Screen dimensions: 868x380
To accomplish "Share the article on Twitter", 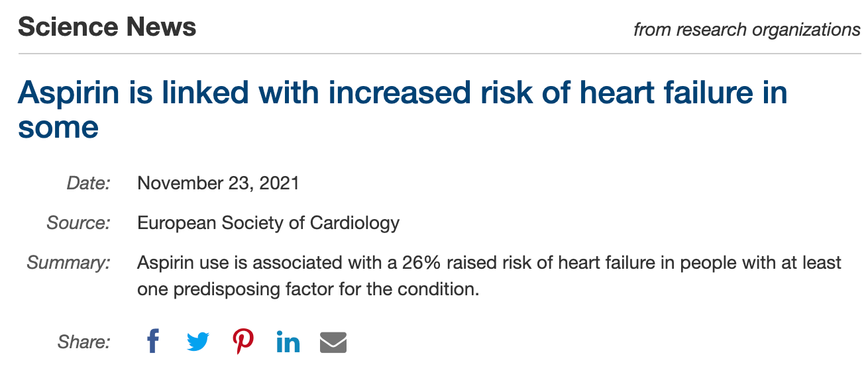I will click(x=198, y=342).
